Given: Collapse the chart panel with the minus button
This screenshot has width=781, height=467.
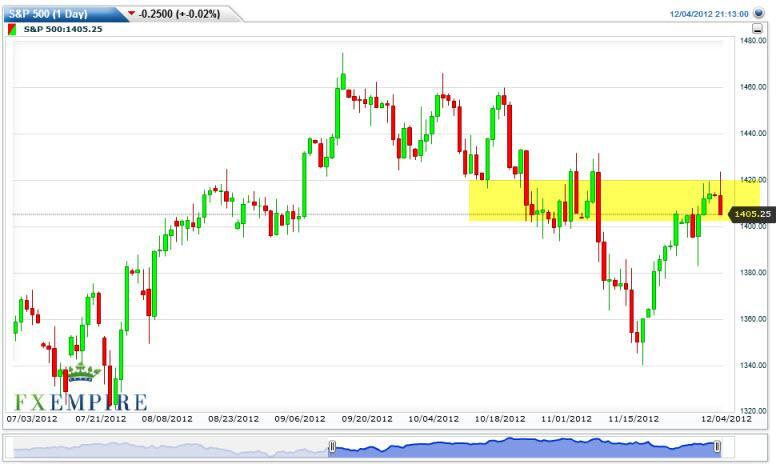Looking at the screenshot, I should click(757, 28).
